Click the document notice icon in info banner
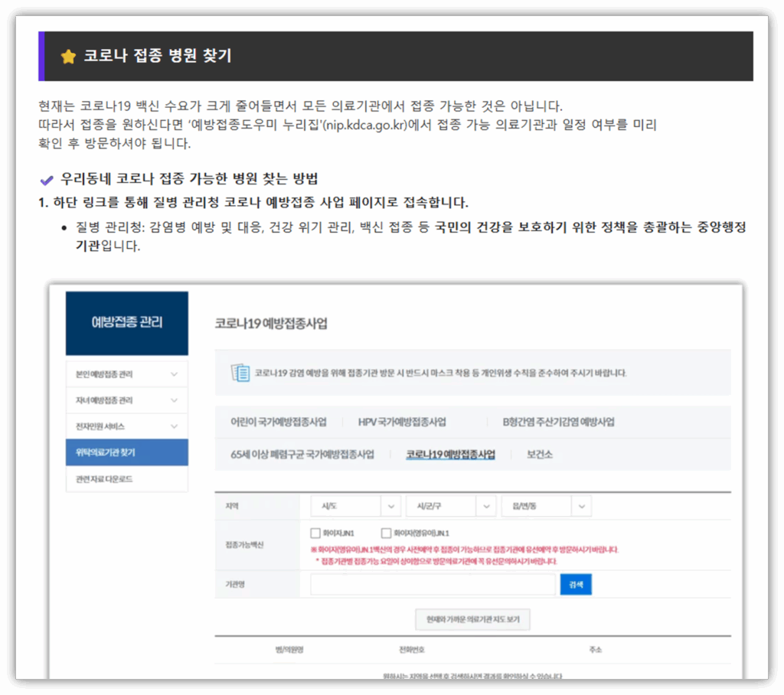This screenshot has height=695, width=784. coord(240,373)
